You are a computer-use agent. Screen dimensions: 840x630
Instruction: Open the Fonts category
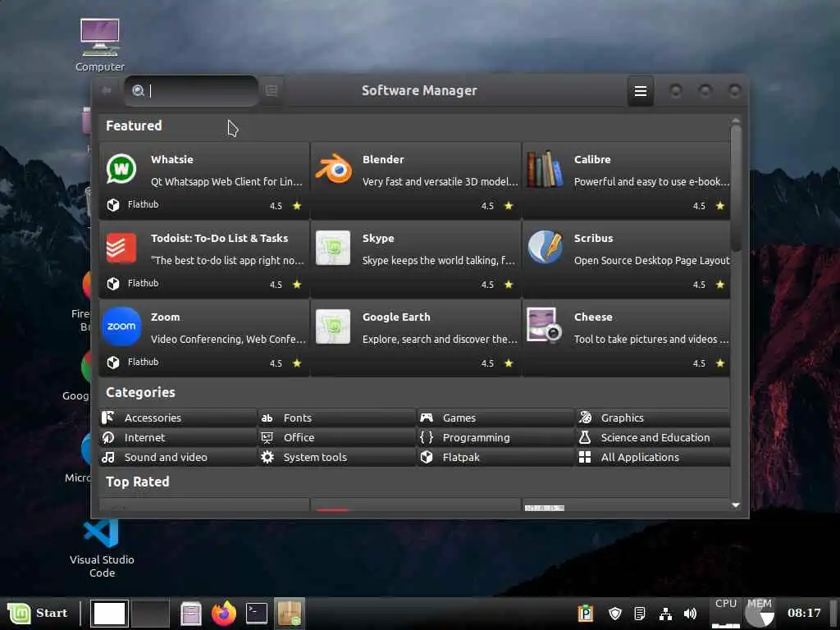pos(337,418)
